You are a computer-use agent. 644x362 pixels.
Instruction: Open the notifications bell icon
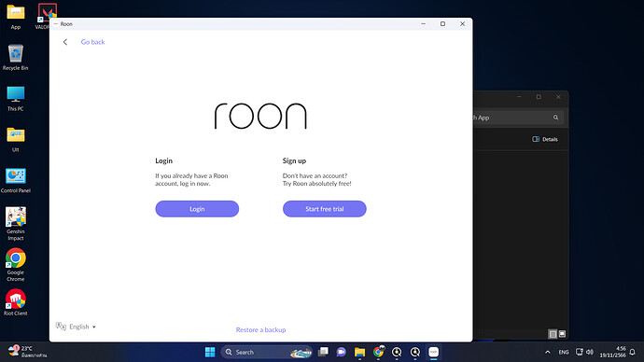tap(633, 352)
